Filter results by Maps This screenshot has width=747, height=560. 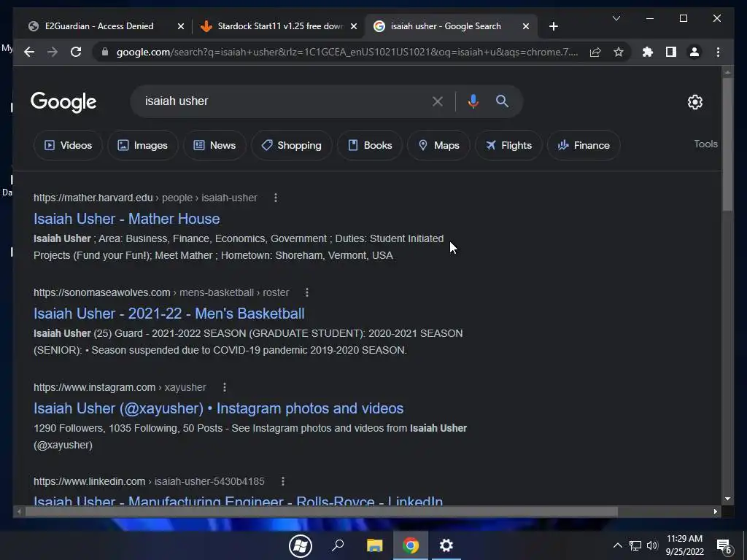tap(438, 145)
